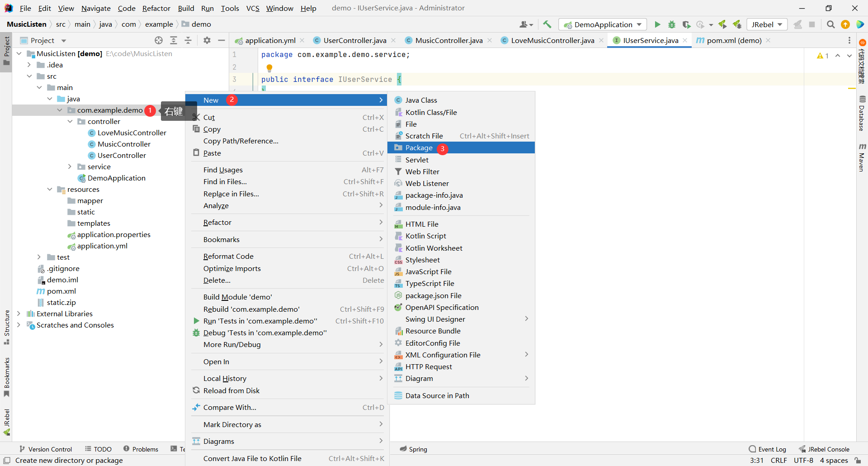
Task: Click the Expand All icon in Project panel
Action: pyautogui.click(x=174, y=40)
